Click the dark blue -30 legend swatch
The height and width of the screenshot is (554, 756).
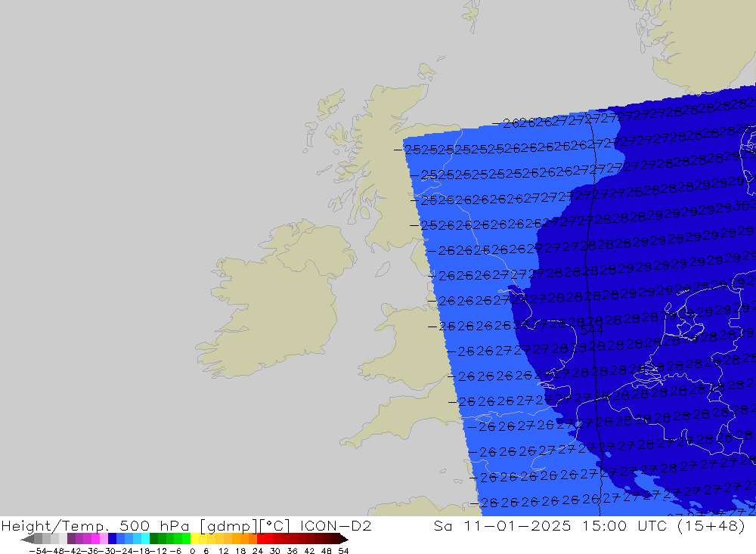pos(112,539)
